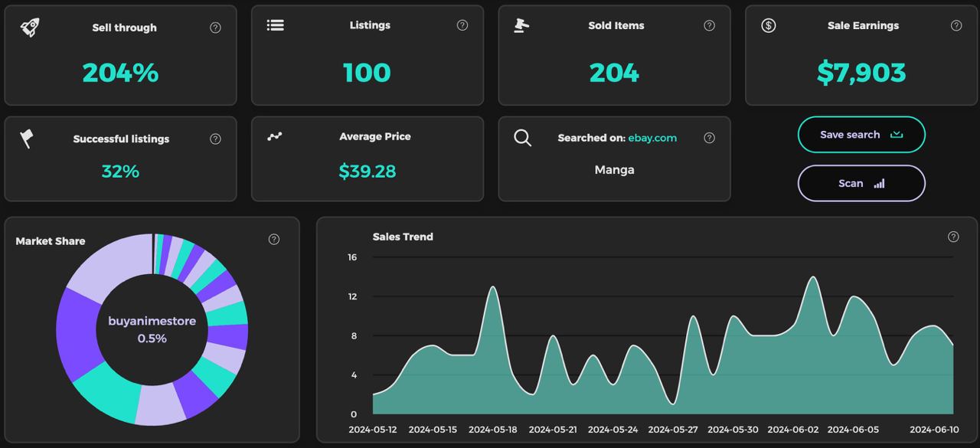Click the $7,903 sale earnings value
This screenshot has height=448, width=980.
[x=861, y=73]
